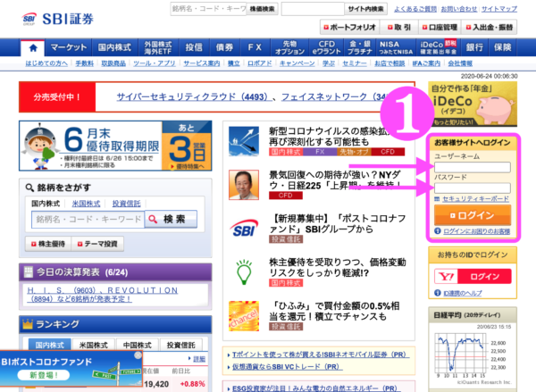Open the H.I.S. 決算発表 link

pyautogui.click(x=103, y=295)
